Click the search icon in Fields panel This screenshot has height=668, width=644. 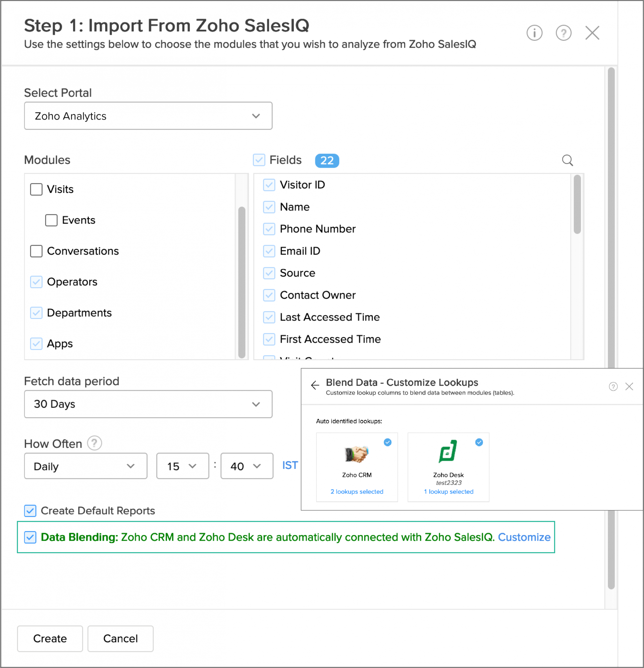point(567,160)
